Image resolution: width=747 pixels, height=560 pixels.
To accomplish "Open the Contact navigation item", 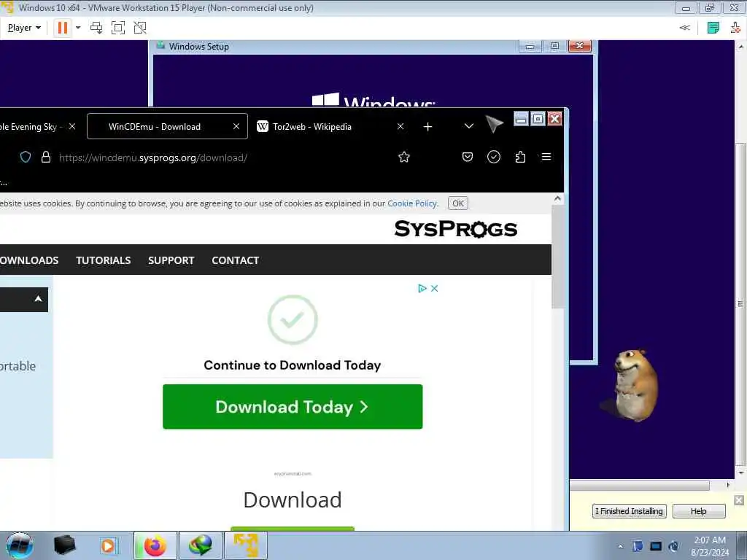I will [x=236, y=260].
